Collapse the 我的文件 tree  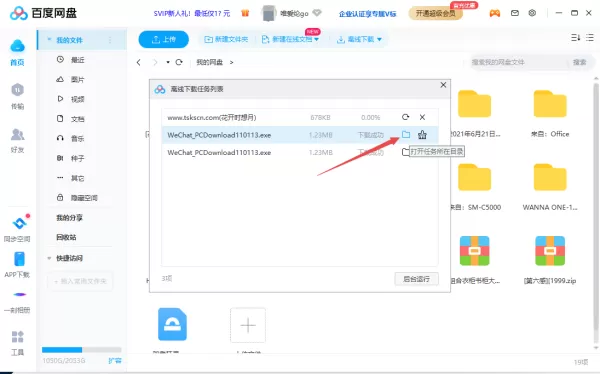[x=49, y=39]
